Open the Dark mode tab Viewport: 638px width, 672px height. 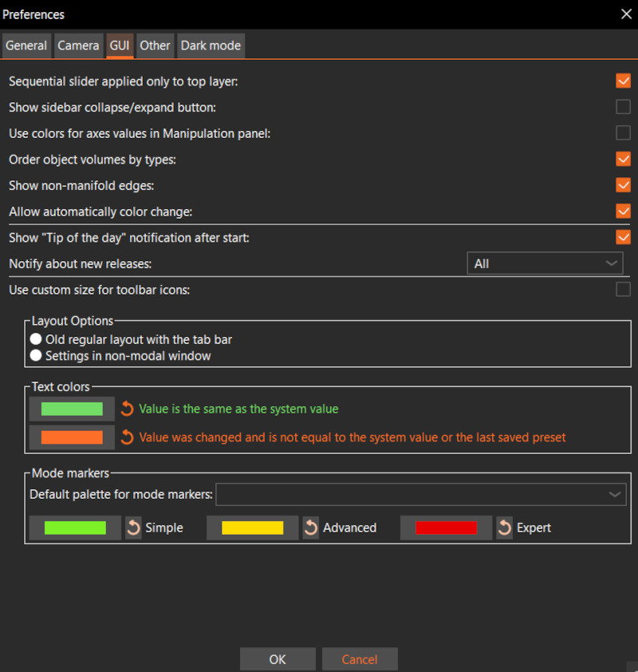click(211, 45)
